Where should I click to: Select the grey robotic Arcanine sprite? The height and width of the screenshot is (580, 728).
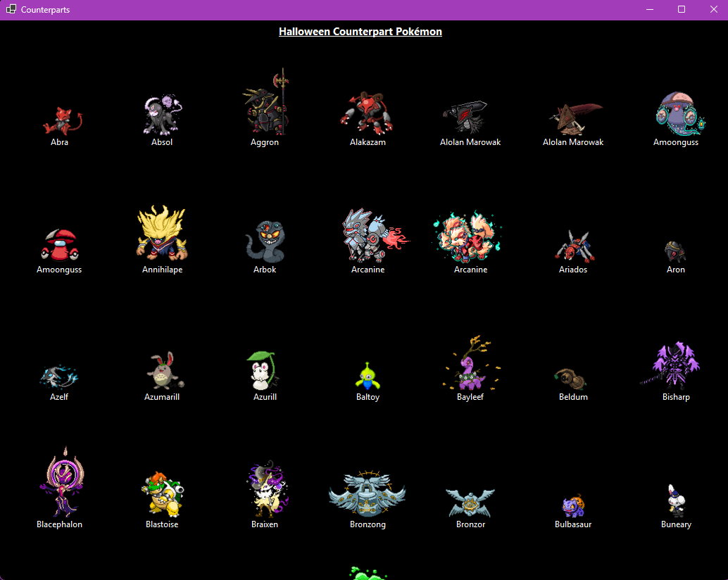coord(375,235)
